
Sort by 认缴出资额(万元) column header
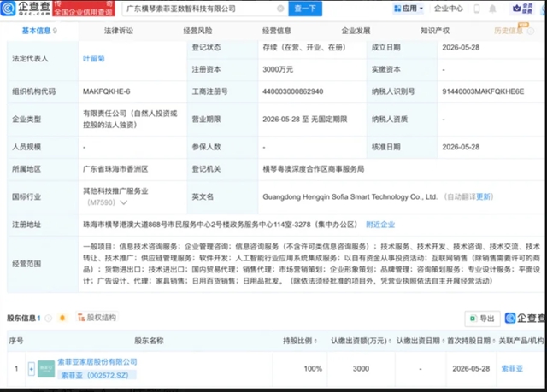(361, 341)
